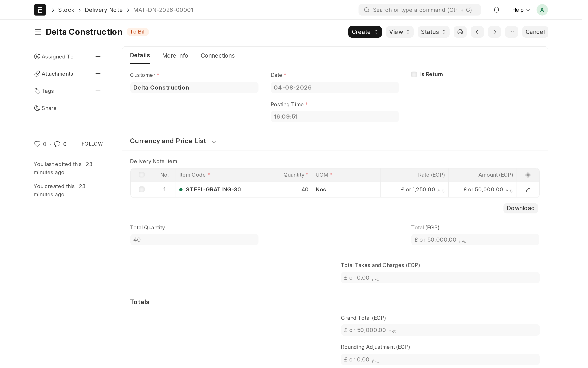Add a tag with the Tags plus
Image resolution: width=588 pixels, height=368 pixels.
click(98, 91)
